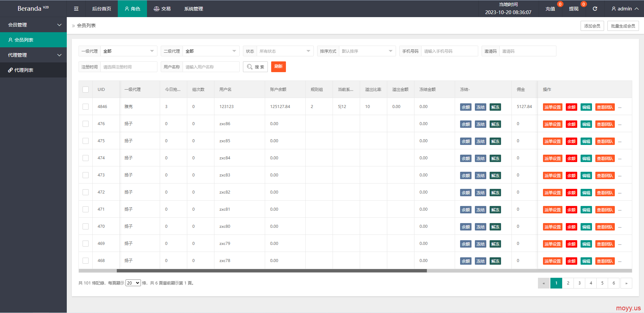Image resolution: width=644 pixels, height=313 pixels.
Task: Check the row for UID 4846
Action: tap(86, 107)
